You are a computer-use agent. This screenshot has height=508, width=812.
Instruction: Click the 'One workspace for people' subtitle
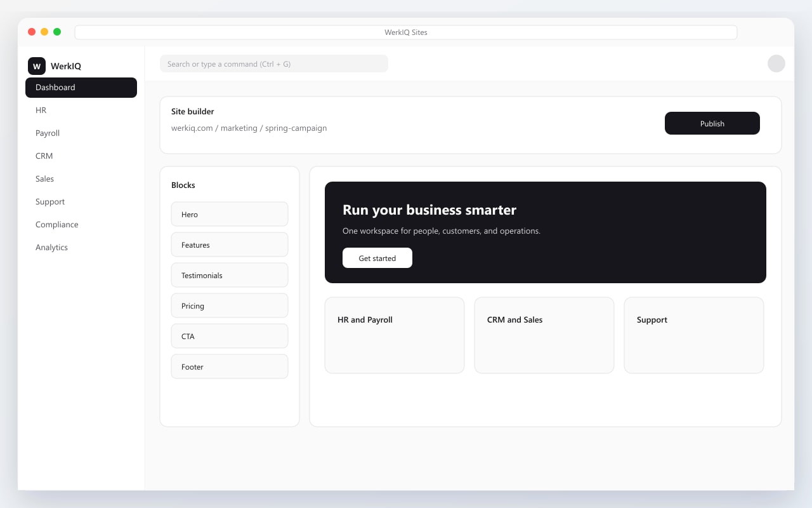pos(442,231)
